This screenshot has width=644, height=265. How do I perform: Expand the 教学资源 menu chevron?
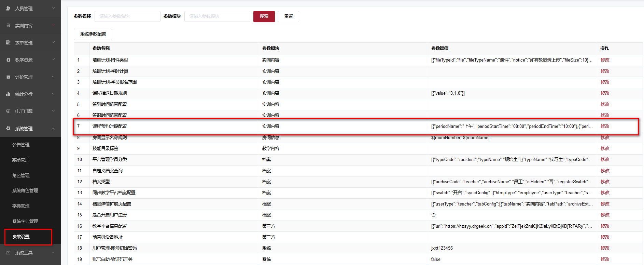click(x=53, y=59)
